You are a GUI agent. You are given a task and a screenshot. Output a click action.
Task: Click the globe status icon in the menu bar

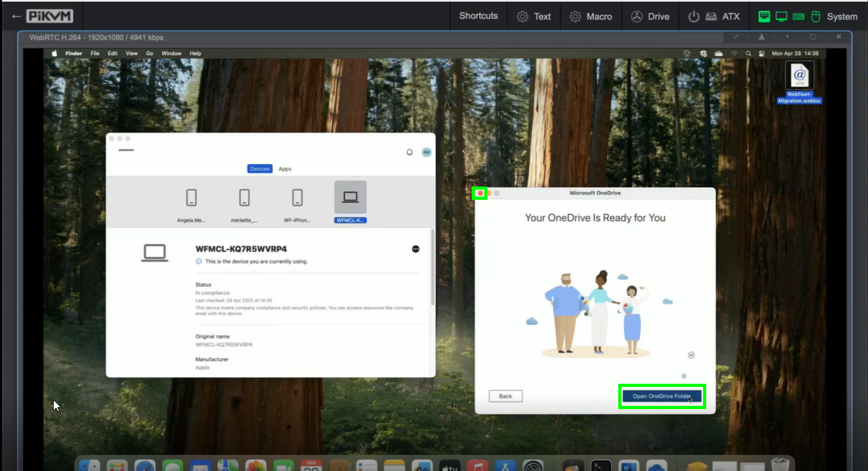[x=687, y=54]
